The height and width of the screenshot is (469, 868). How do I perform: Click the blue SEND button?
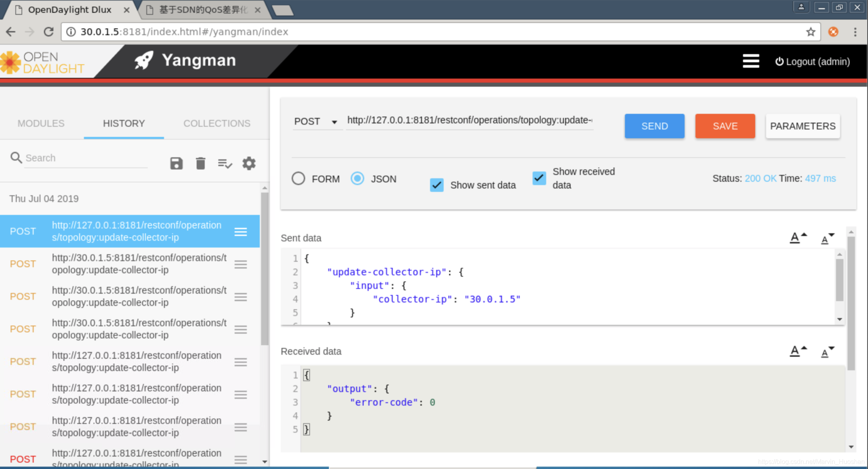coord(654,126)
